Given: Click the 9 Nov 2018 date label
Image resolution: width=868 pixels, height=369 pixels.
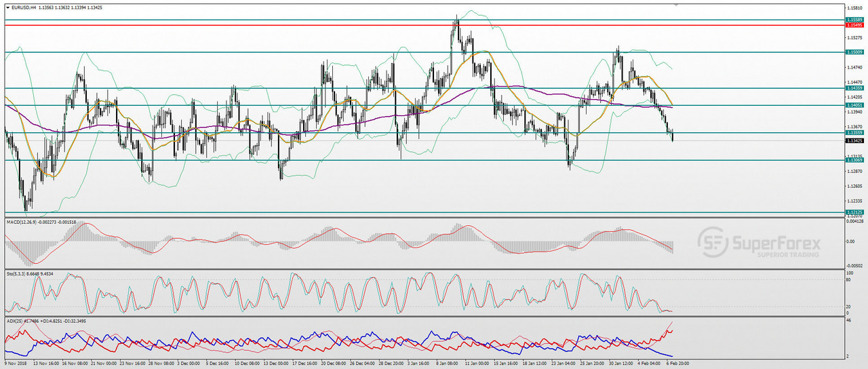Looking at the screenshot, I should pyautogui.click(x=15, y=364).
